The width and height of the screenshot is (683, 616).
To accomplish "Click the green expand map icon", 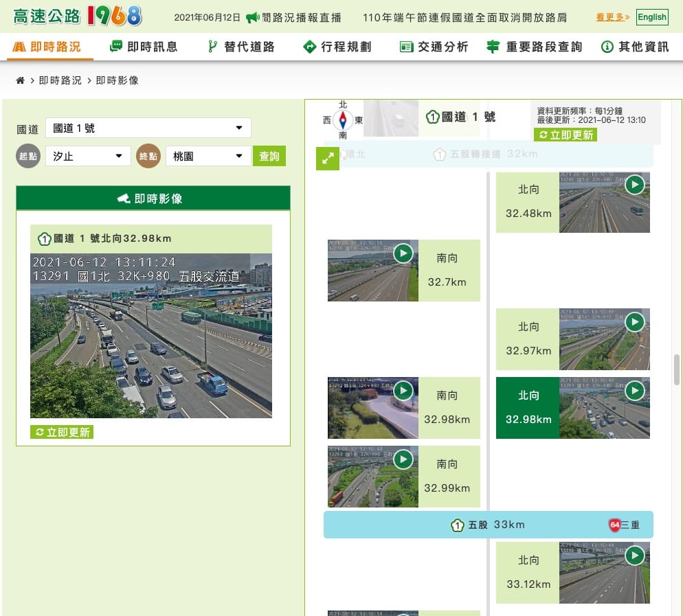I will [328, 159].
